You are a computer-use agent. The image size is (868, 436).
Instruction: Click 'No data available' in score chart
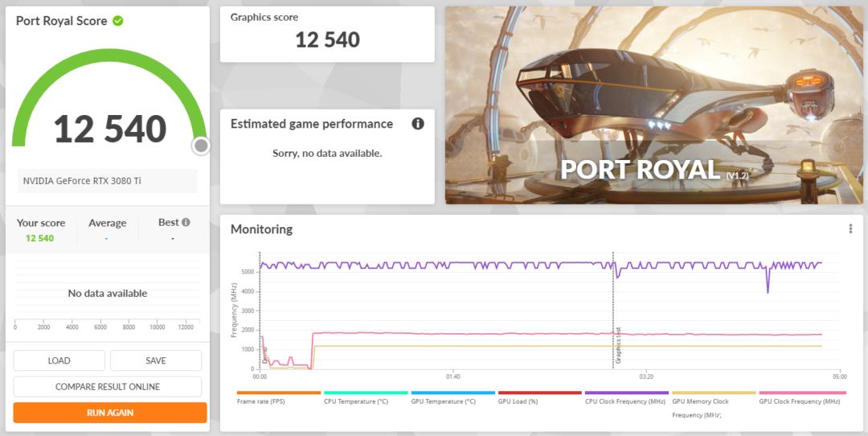point(108,293)
